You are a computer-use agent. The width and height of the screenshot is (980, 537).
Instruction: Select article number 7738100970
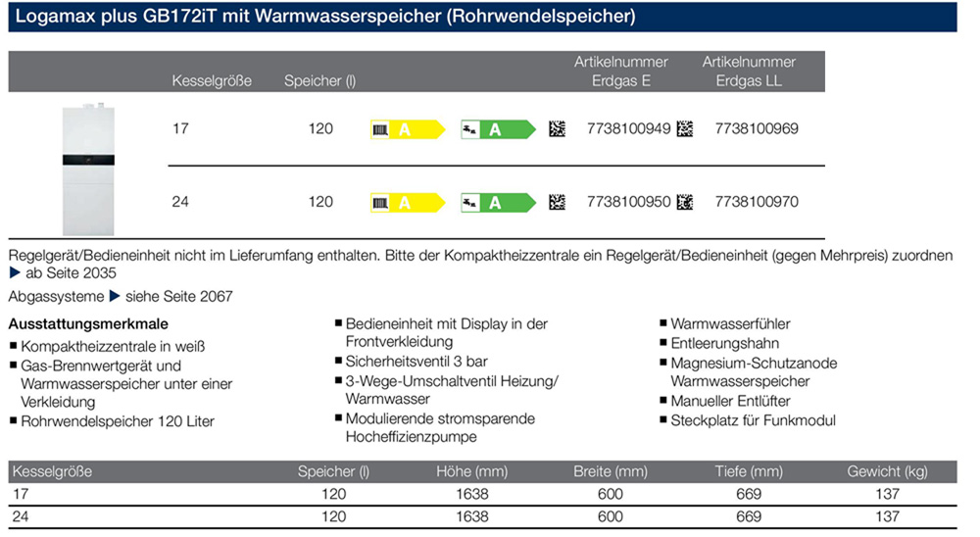(x=757, y=202)
